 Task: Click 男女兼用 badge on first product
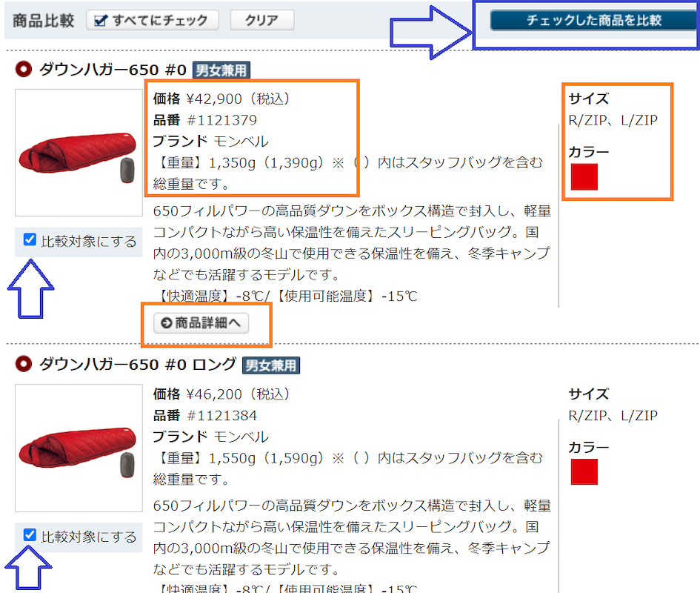(x=221, y=70)
